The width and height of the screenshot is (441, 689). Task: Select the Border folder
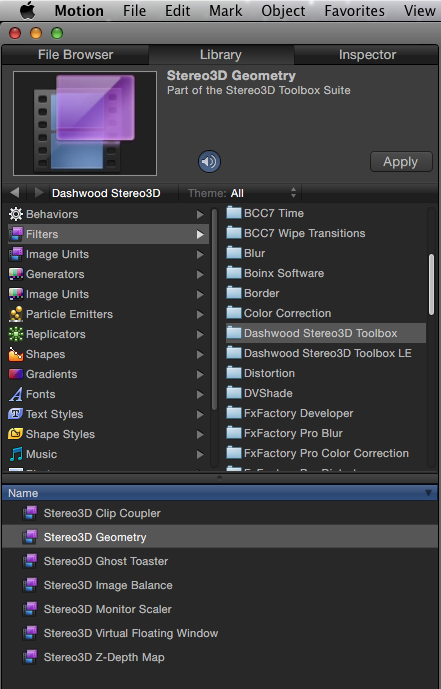coord(325,293)
